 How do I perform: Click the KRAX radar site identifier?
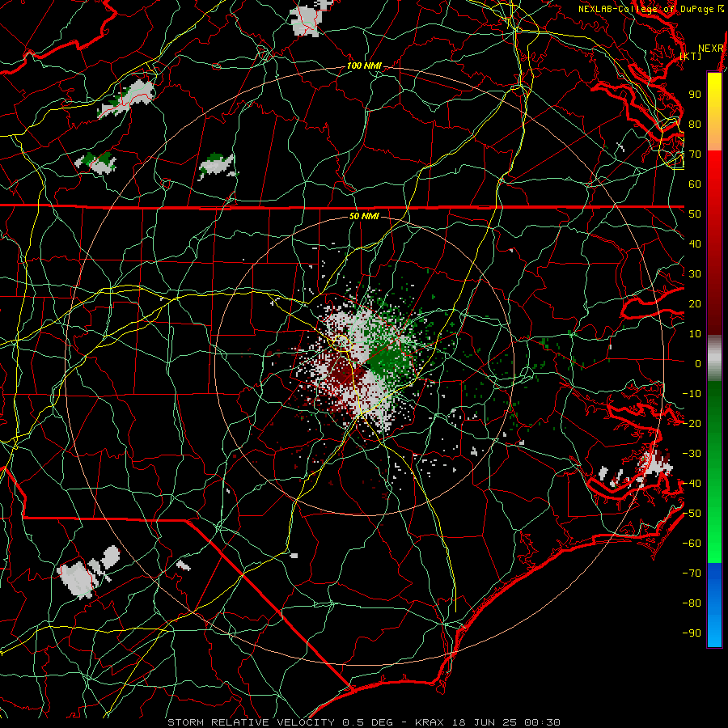coord(429,722)
